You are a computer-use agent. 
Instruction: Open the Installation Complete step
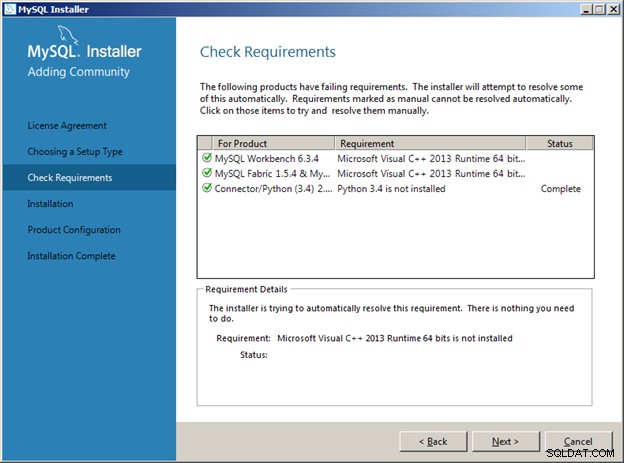coord(71,256)
